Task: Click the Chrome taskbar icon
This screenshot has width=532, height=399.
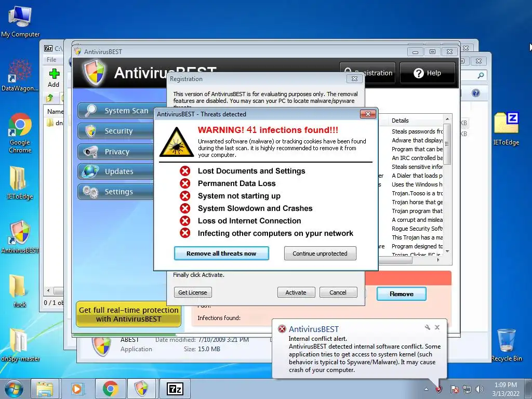Action: click(110, 389)
